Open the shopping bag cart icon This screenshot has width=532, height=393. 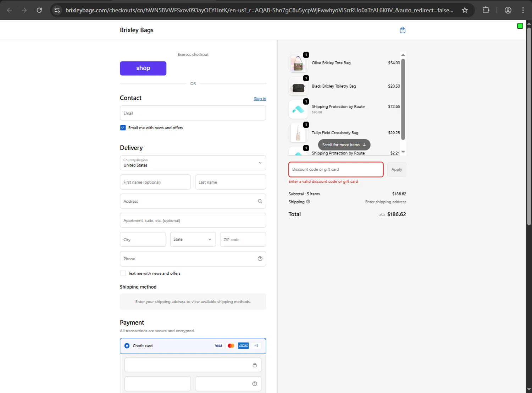point(403,30)
